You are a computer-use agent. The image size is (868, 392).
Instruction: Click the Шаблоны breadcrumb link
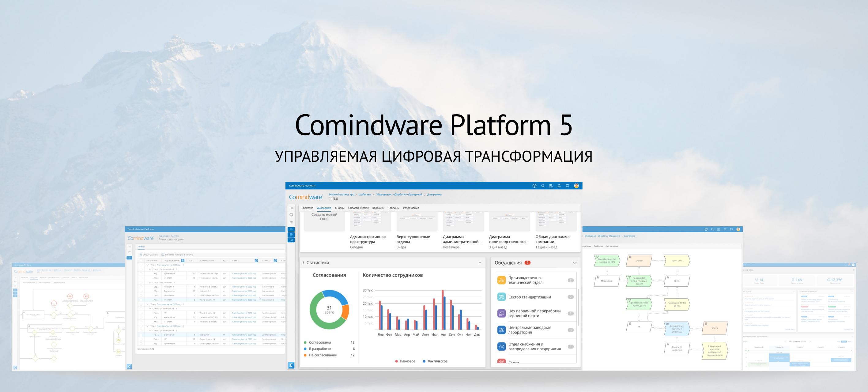364,194
